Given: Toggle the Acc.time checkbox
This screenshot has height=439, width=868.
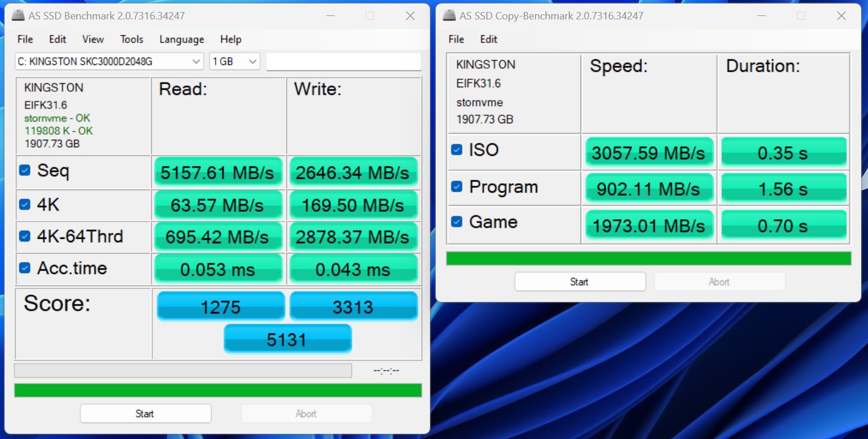Looking at the screenshot, I should tap(25, 268).
